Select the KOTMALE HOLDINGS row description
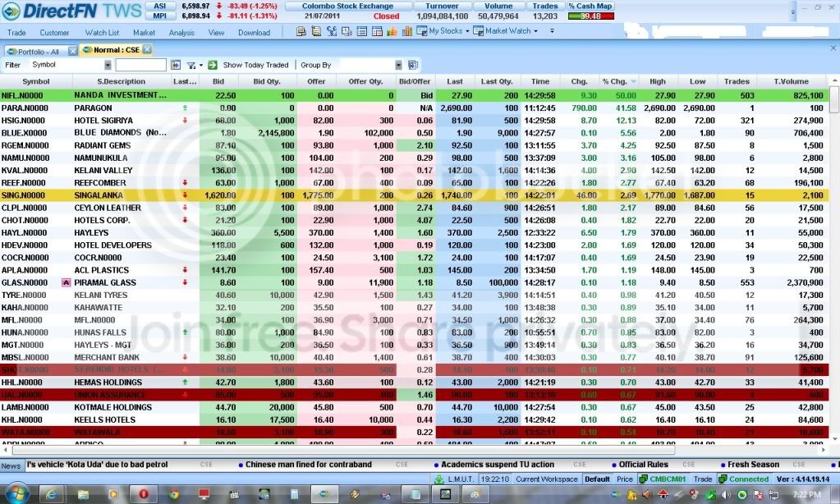The height and width of the screenshot is (504, 840). pos(113,408)
